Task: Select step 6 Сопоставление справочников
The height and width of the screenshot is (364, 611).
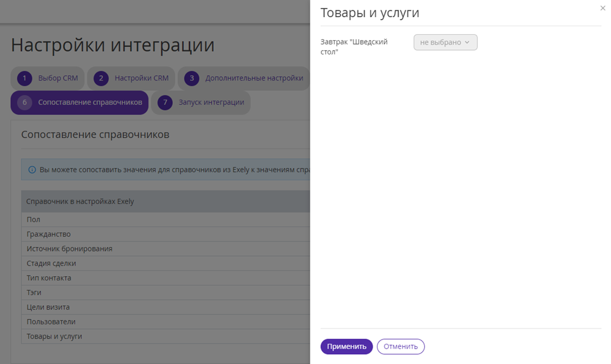Action: click(x=79, y=103)
